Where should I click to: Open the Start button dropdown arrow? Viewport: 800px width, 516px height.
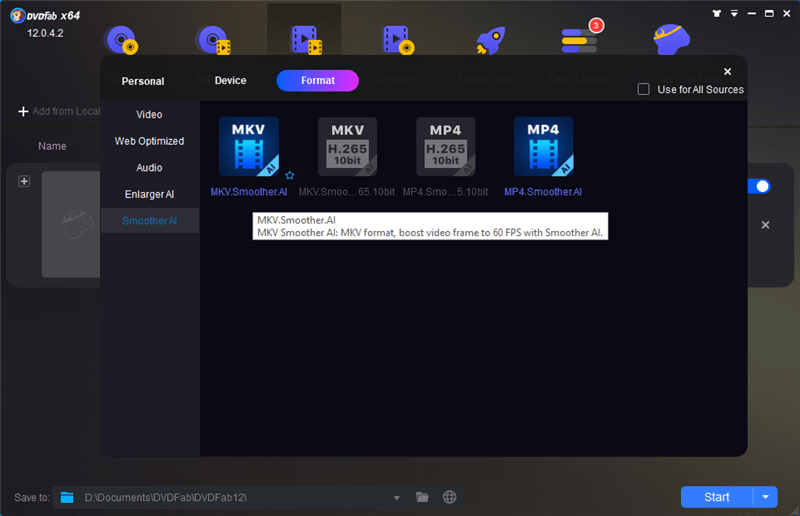(765, 497)
